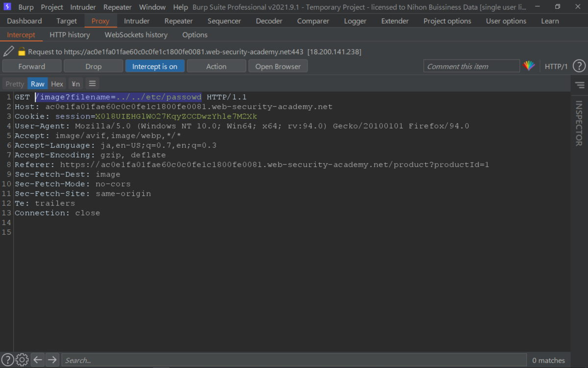Open the Burp menu
588x368 pixels.
point(26,7)
